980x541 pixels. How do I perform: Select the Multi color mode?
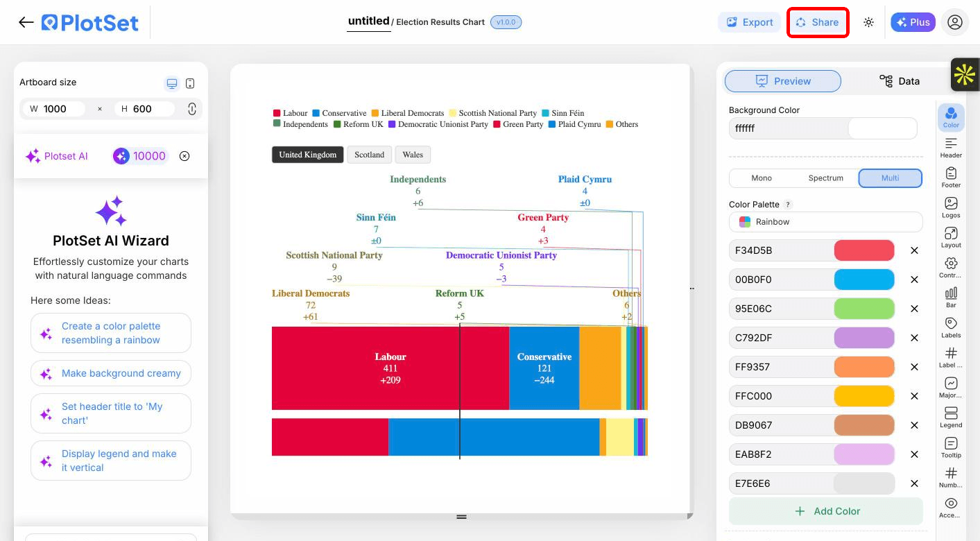pos(890,178)
